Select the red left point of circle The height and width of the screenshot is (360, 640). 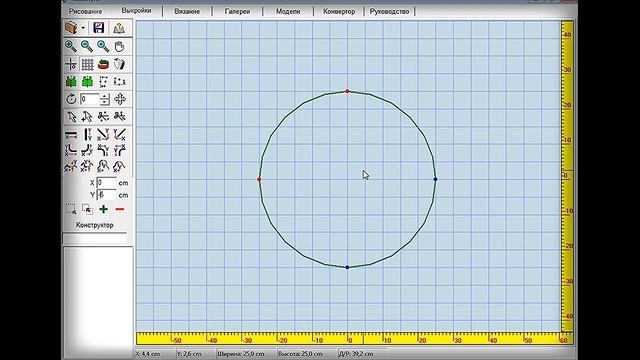pos(259,179)
